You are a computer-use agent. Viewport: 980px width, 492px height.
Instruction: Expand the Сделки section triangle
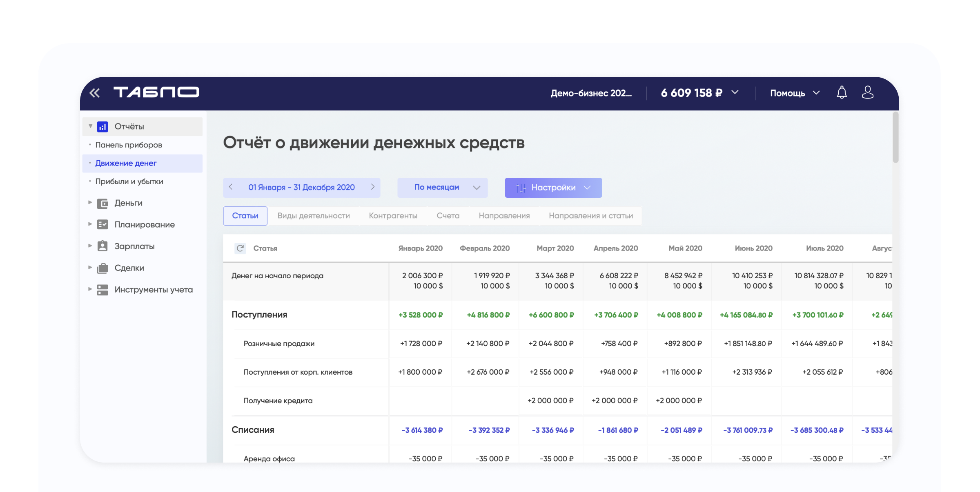[x=90, y=267]
